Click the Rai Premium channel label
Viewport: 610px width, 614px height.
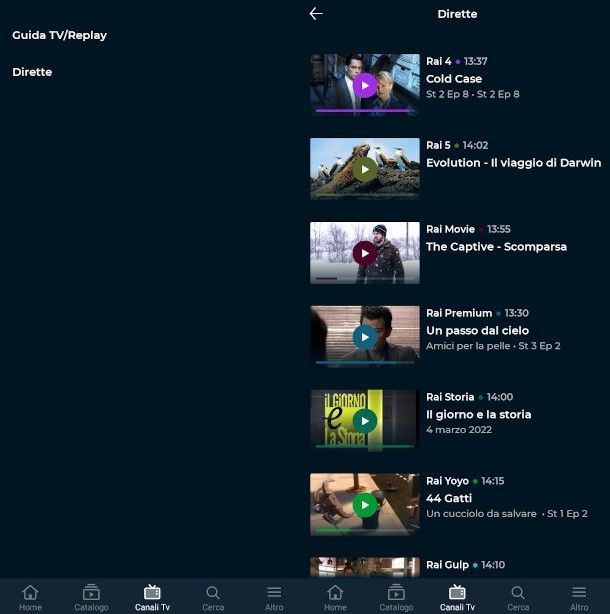459,313
